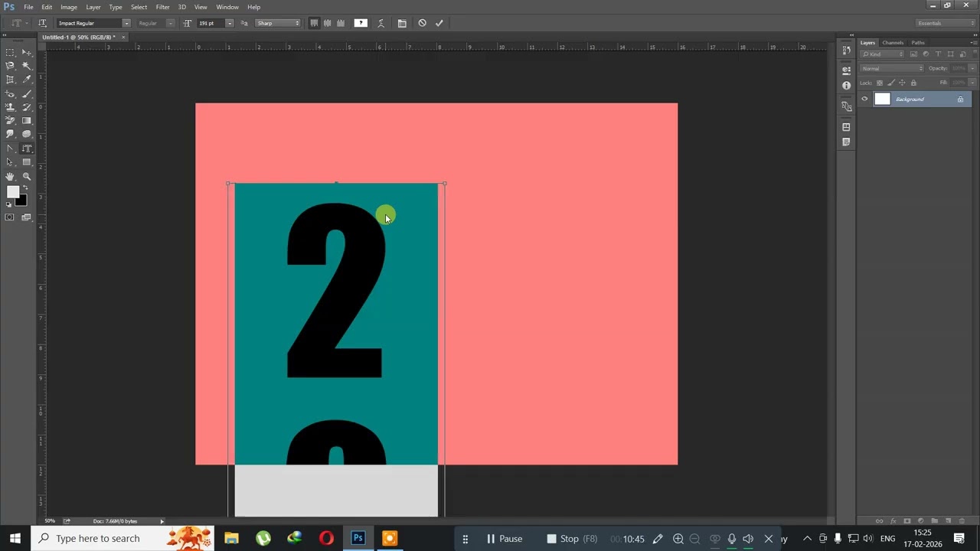Open the Sharp anti-aliasing dropdown
The height and width of the screenshot is (551, 980).
pos(278,23)
